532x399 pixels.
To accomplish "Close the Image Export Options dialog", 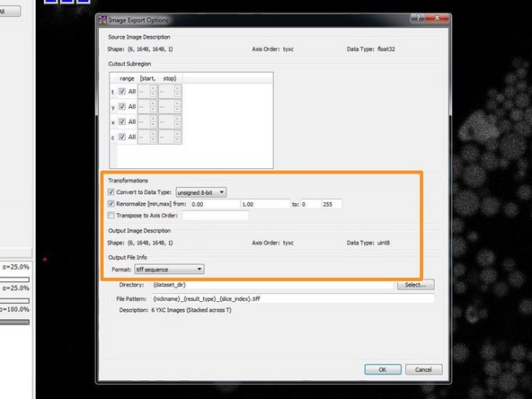I will tap(437, 18).
